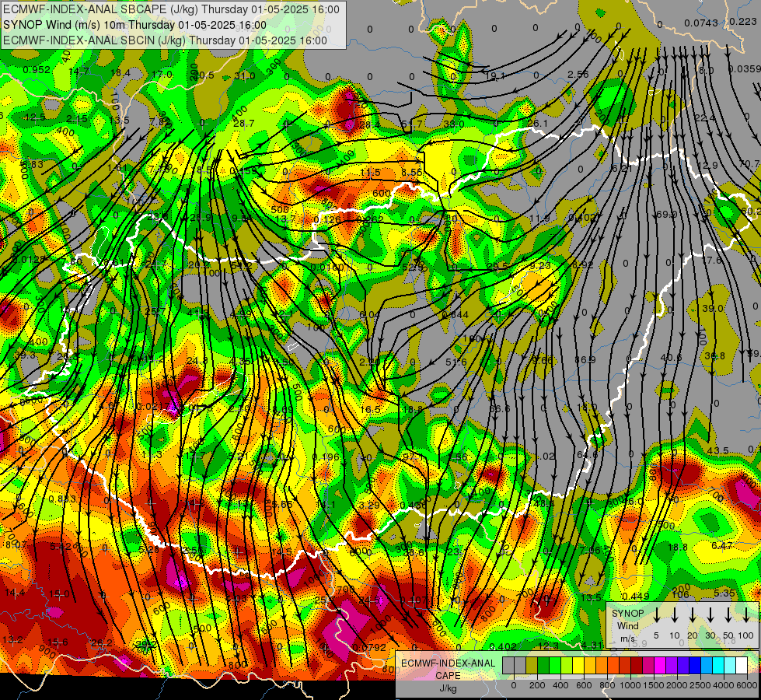This screenshot has width=761, height=700.
Task: Click the map value '26.2'
Action: tap(101, 642)
